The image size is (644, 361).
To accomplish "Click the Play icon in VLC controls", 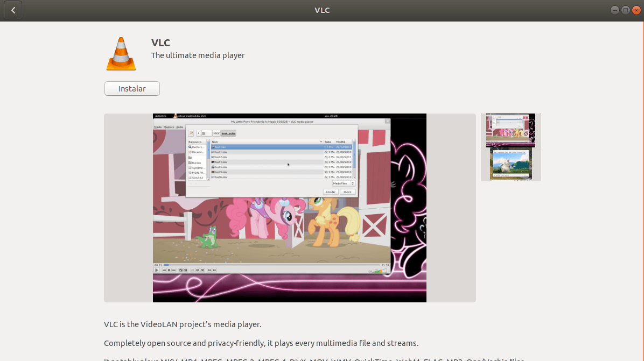I will (x=157, y=270).
